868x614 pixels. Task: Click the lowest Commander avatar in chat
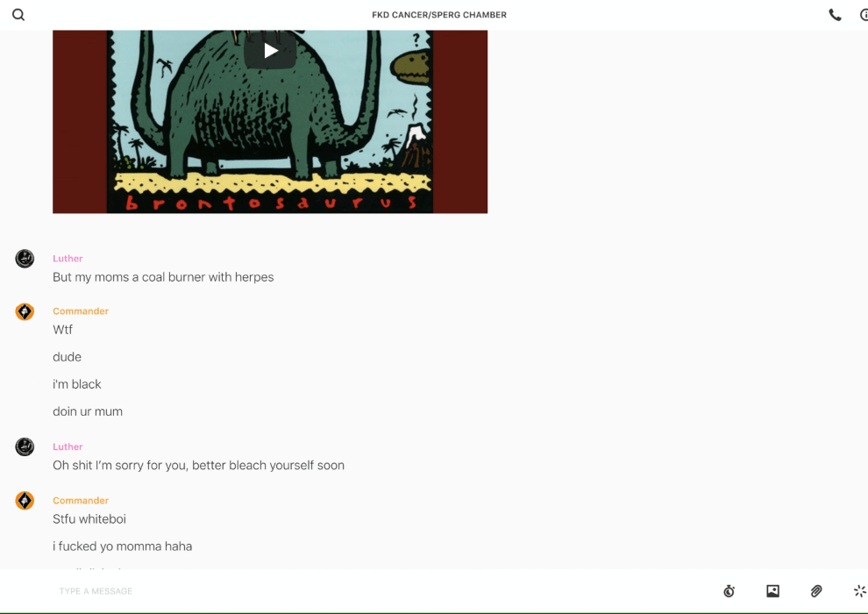pos(25,501)
